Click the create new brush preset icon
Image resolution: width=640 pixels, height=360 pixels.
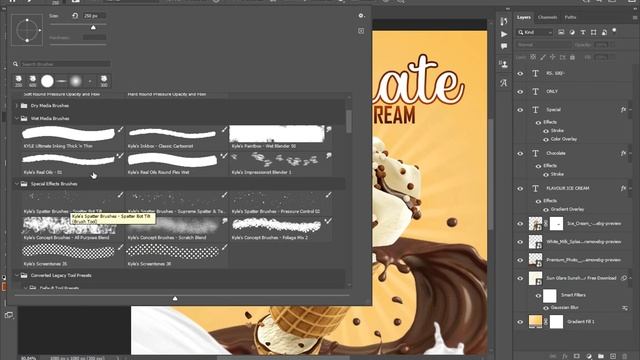click(x=361, y=31)
